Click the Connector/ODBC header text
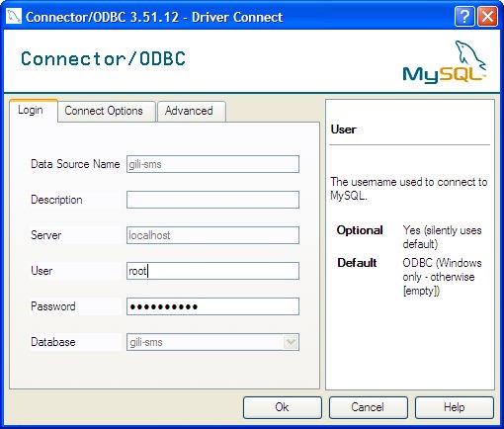This screenshot has height=429, width=504. point(104,59)
